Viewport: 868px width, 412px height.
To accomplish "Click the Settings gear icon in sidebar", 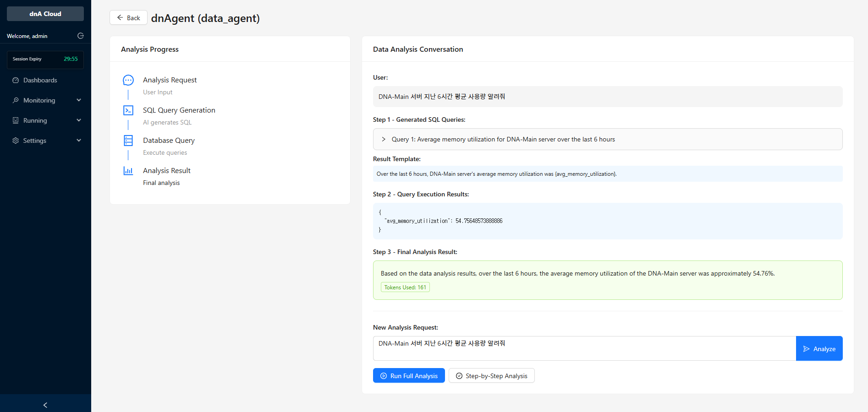I will [16, 141].
